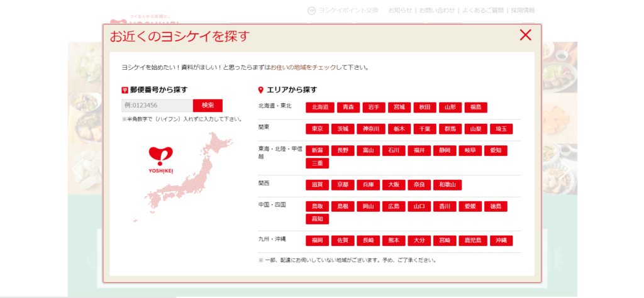This screenshot has width=644, height=298.
Task: Click the Japan dot map image
Action: pos(183,177)
